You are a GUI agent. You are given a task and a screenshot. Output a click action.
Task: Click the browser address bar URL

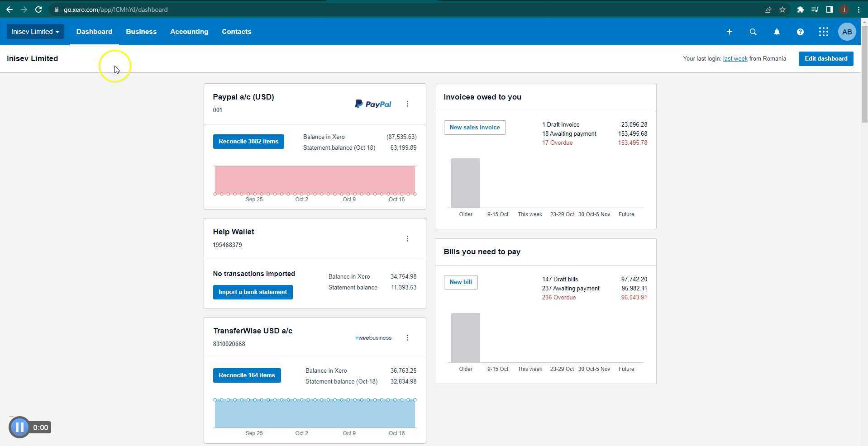coord(115,9)
